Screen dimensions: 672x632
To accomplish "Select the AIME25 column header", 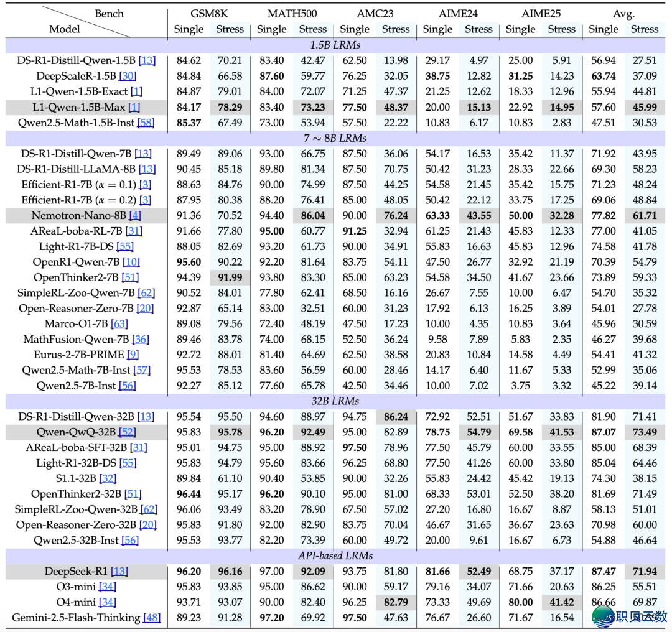I will coord(541,14).
